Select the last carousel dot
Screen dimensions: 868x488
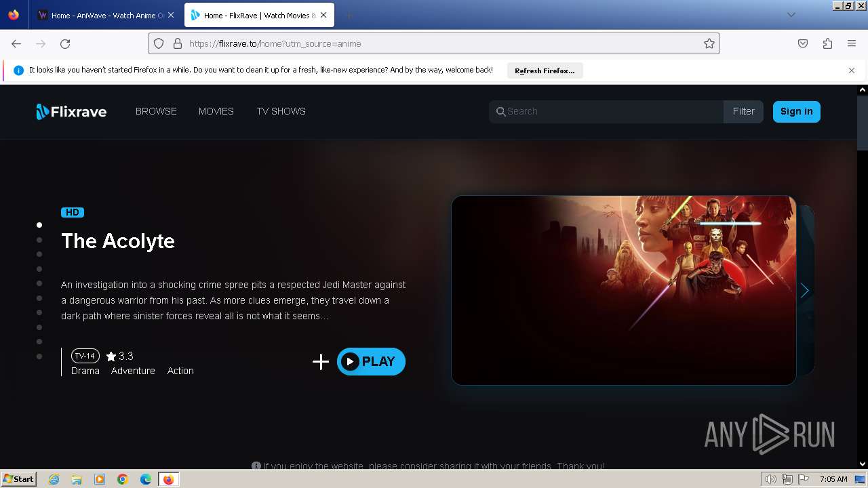[x=39, y=357]
